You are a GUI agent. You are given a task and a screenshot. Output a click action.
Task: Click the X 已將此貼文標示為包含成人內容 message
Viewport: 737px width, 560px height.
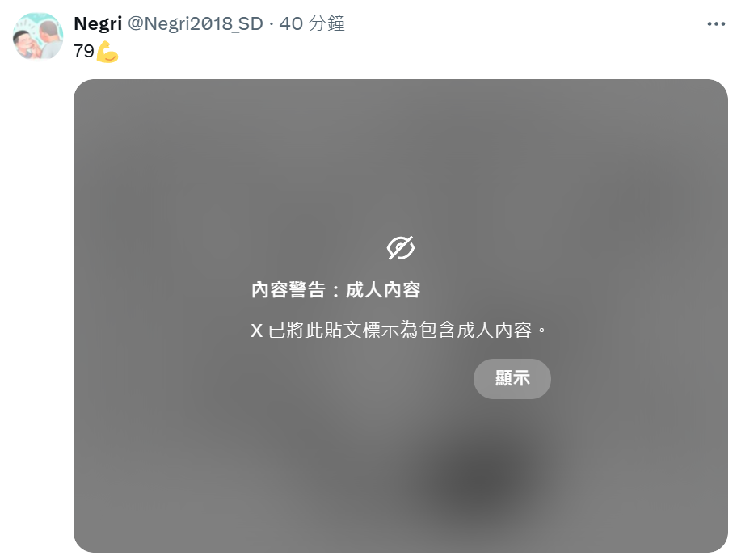point(398,330)
